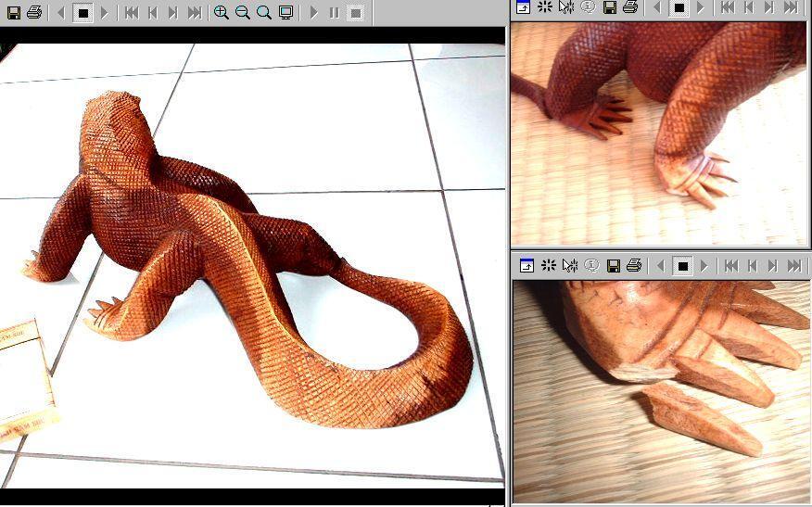Click Print icon in bottom-right panel toolbar
The height and width of the screenshot is (507, 812).
(x=634, y=266)
